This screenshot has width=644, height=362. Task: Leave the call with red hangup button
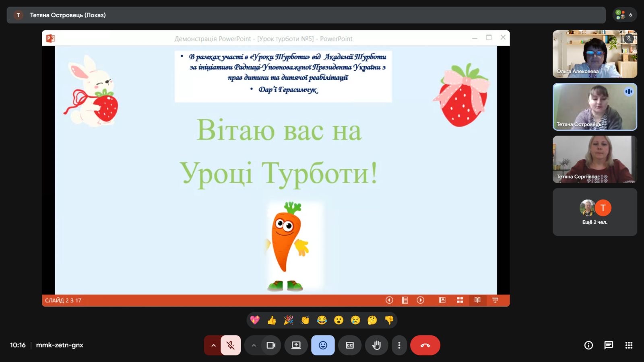point(425,345)
